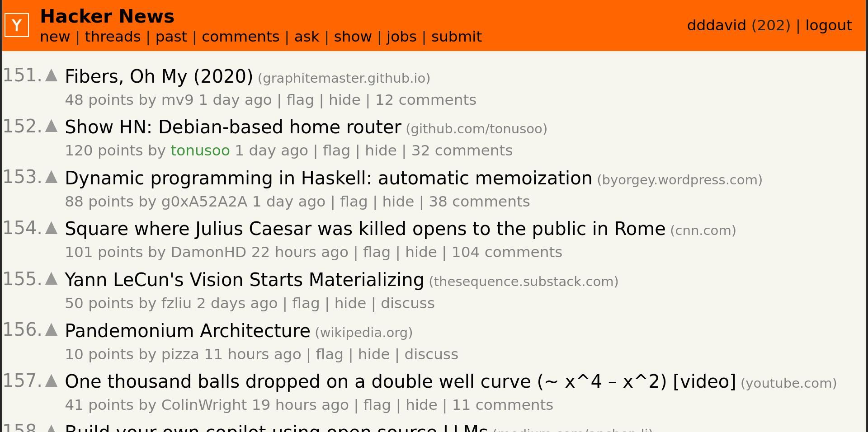Upvote the Debian-based home router post

pos(52,127)
